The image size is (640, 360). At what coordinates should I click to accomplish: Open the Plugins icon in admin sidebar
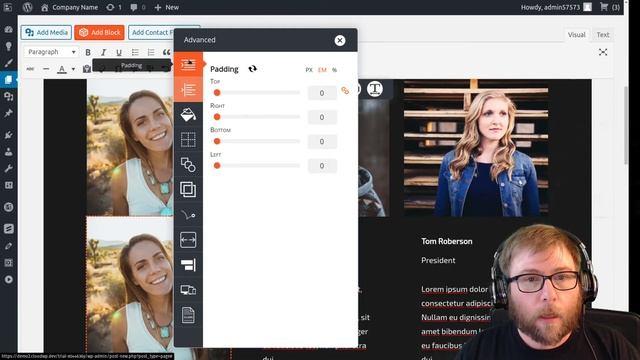(x=9, y=135)
